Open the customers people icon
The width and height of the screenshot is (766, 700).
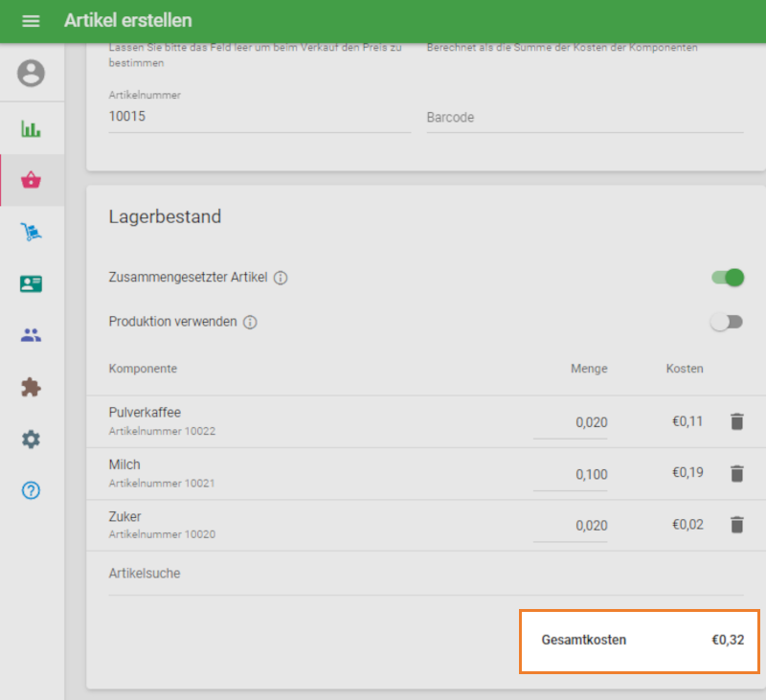[32, 335]
